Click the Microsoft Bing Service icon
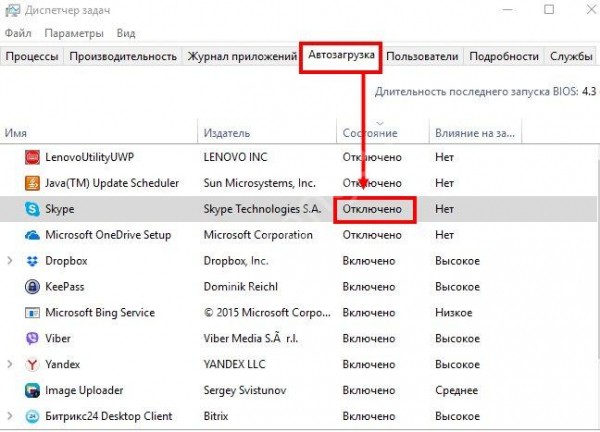Image resolution: width=600 pixels, height=432 pixels. [32, 313]
